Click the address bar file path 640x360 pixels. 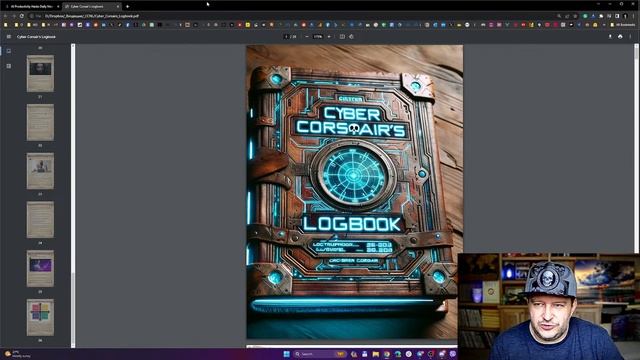92,16
